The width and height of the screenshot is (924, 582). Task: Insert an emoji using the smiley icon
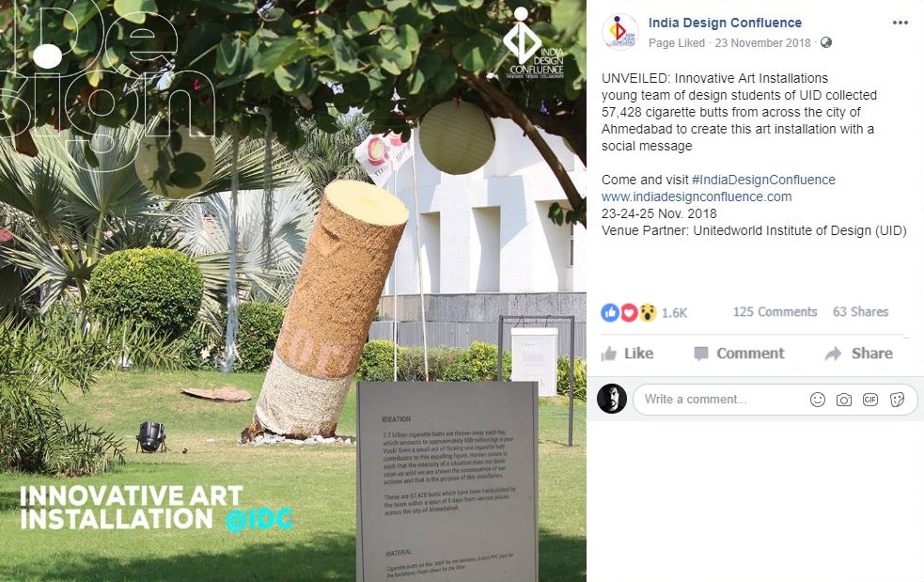[818, 400]
